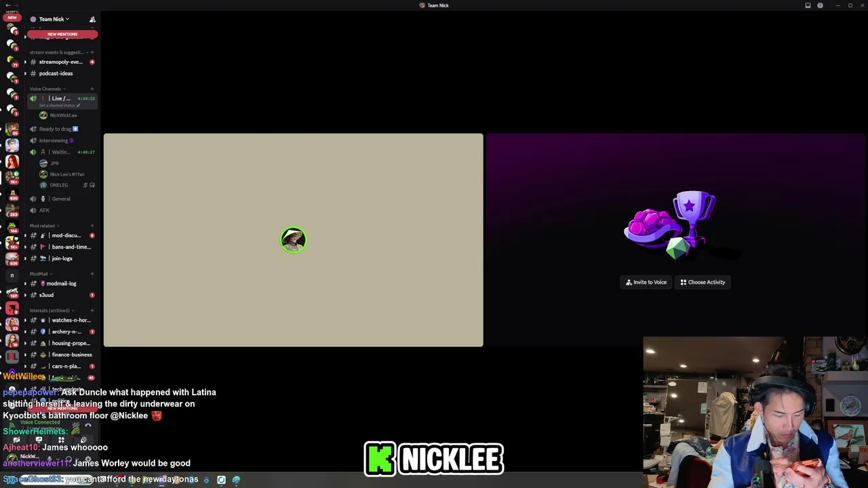
Task: Open the server icon with 71 badge
Action: (x=12, y=60)
